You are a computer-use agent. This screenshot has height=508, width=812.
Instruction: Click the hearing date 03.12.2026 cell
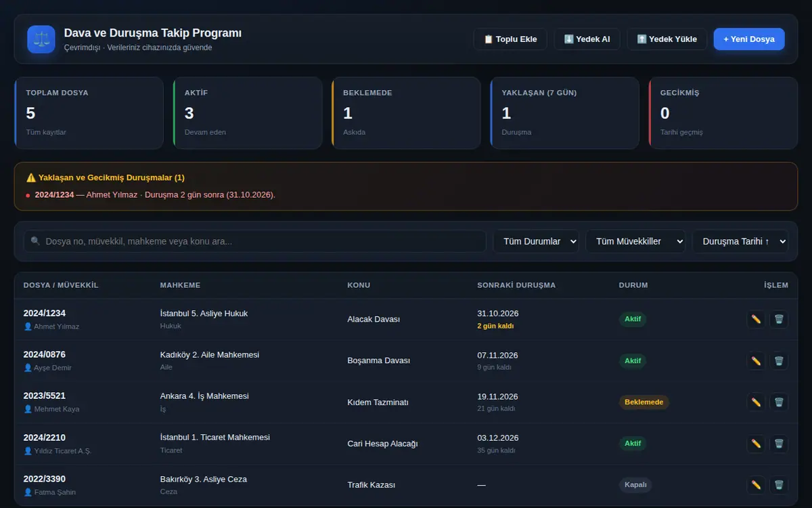pyautogui.click(x=498, y=438)
